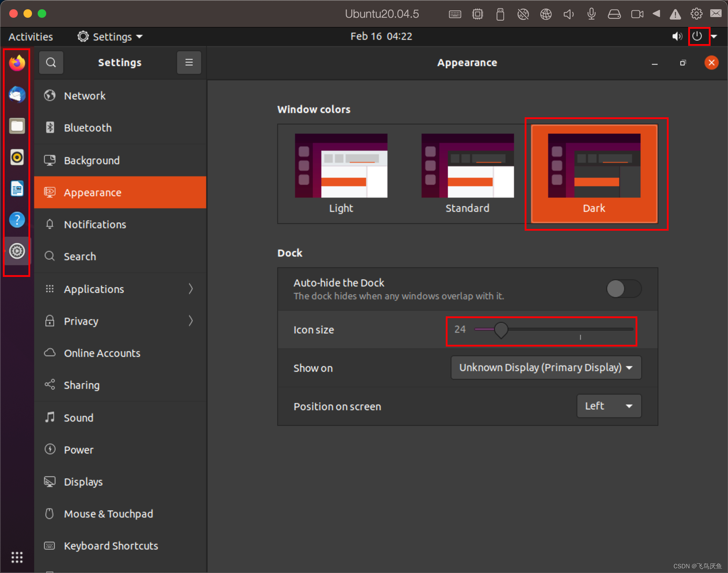
Task: Click the volume speaker in Ubuntu top bar
Action: click(x=677, y=36)
